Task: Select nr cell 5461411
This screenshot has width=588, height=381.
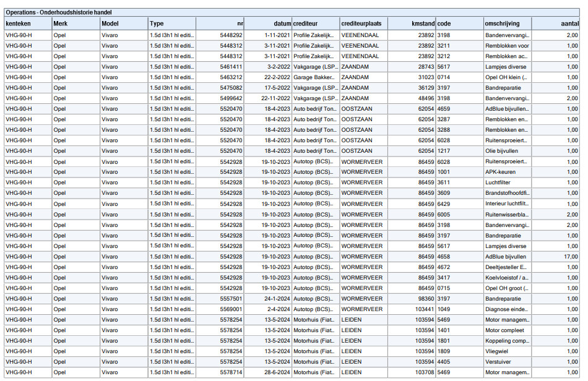Action: (x=220, y=67)
